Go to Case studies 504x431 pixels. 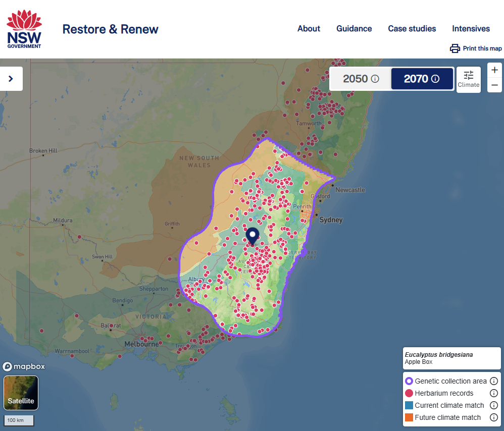pos(412,29)
